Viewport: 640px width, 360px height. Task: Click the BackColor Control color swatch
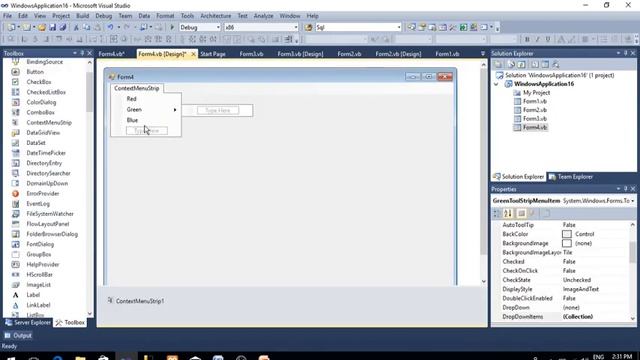pyautogui.click(x=567, y=234)
